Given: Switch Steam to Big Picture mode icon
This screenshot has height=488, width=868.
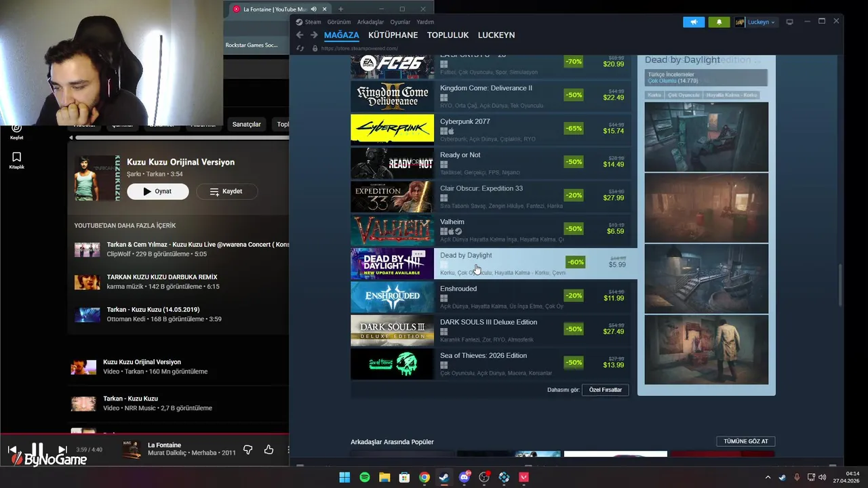Looking at the screenshot, I should [789, 22].
